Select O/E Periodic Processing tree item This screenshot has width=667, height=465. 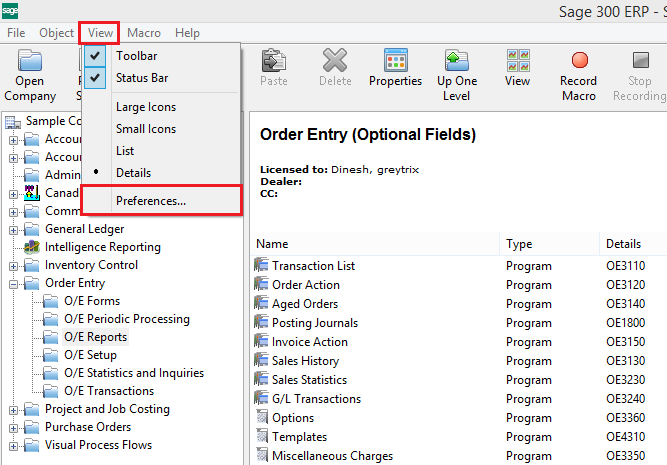[127, 319]
